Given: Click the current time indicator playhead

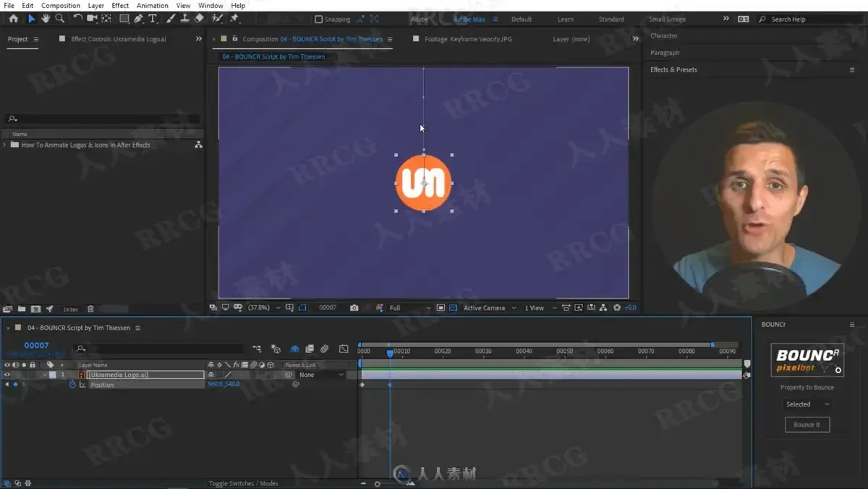Looking at the screenshot, I should [x=390, y=352].
